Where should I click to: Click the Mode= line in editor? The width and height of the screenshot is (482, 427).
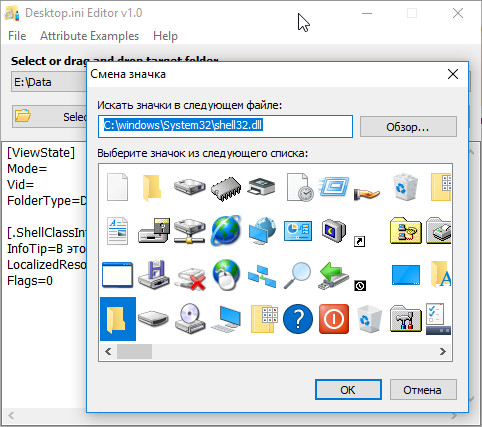[x=27, y=169]
